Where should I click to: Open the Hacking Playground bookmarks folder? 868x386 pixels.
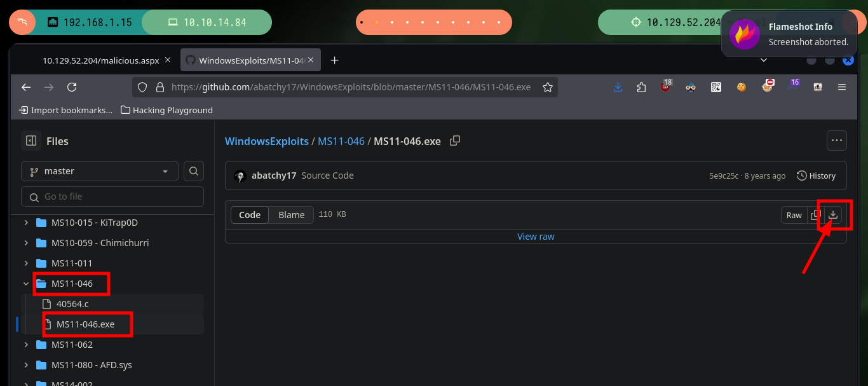click(x=166, y=110)
